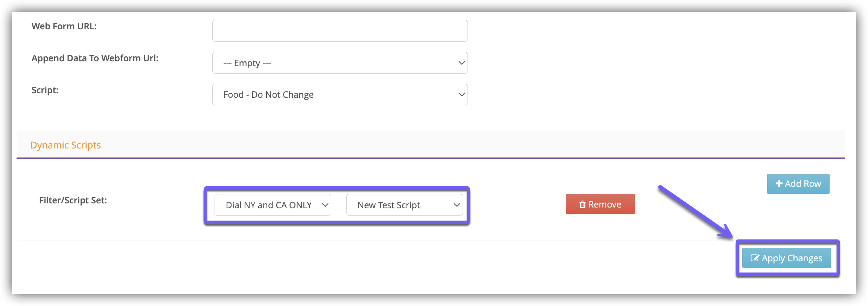Click the chevron arrow of Script dropdown
Viewport: 868px width, 306px height.
tap(461, 95)
